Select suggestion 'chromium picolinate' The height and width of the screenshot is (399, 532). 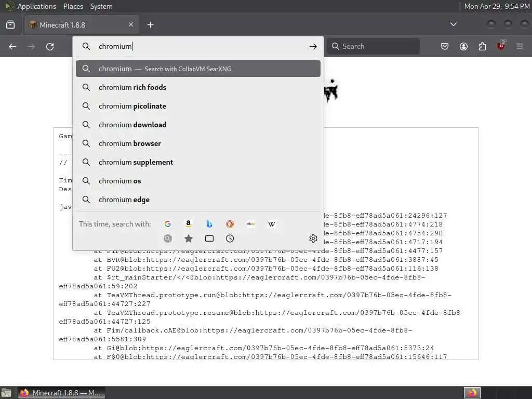pos(198,106)
